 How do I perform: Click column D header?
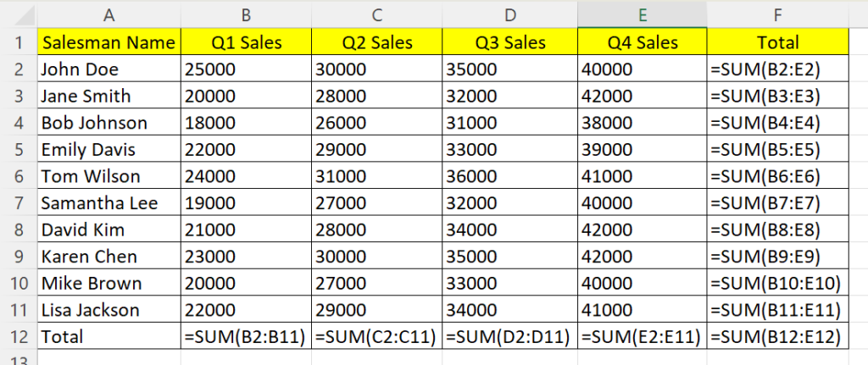[509, 14]
